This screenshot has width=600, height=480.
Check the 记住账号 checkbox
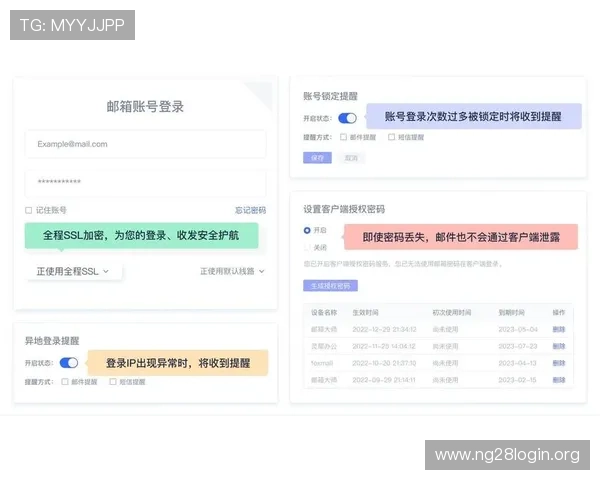coord(28,210)
